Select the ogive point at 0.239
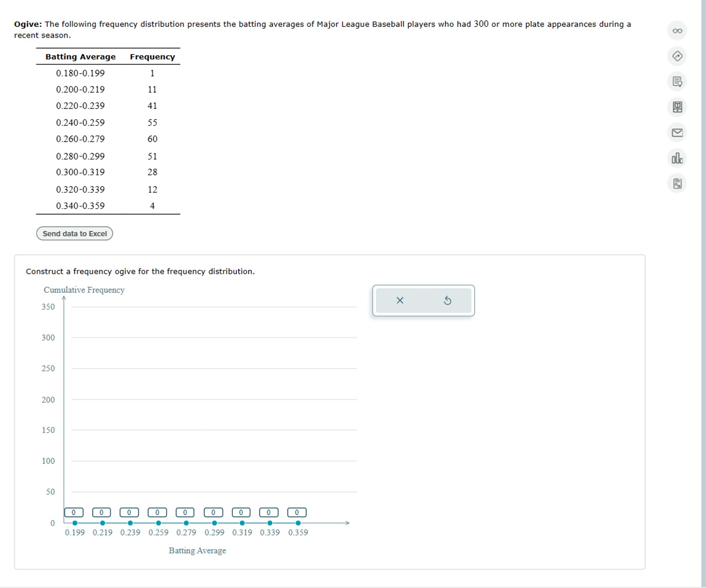Viewport: 706px width, 588px height. (x=130, y=523)
